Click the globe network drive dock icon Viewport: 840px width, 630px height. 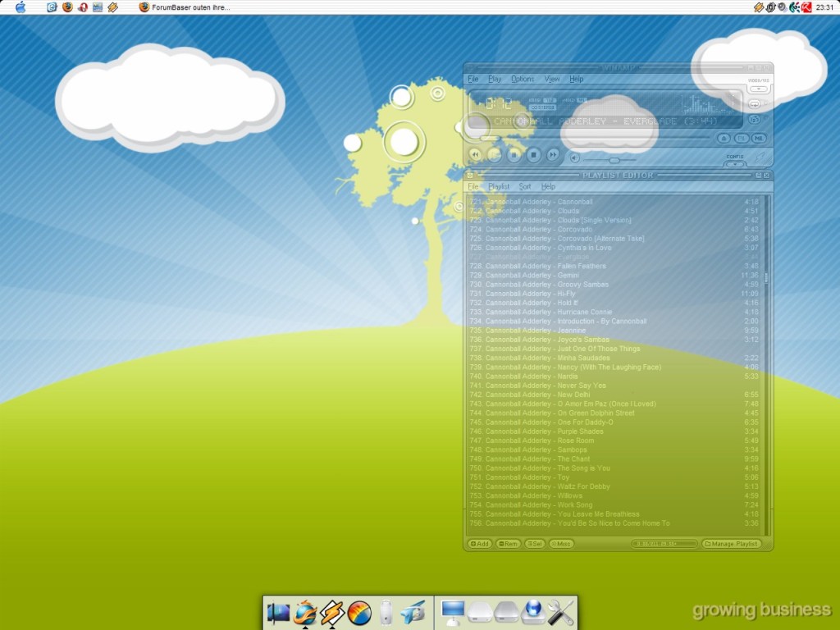click(533, 612)
